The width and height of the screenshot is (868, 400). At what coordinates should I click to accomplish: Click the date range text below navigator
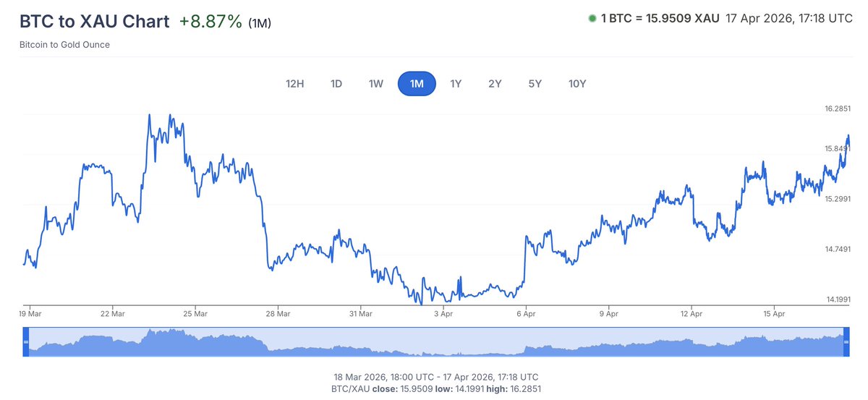click(x=434, y=377)
